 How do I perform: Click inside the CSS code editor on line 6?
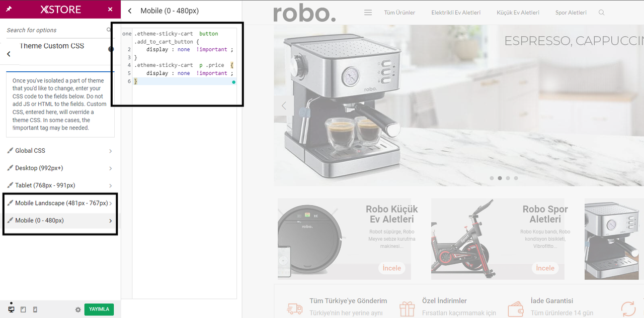184,81
